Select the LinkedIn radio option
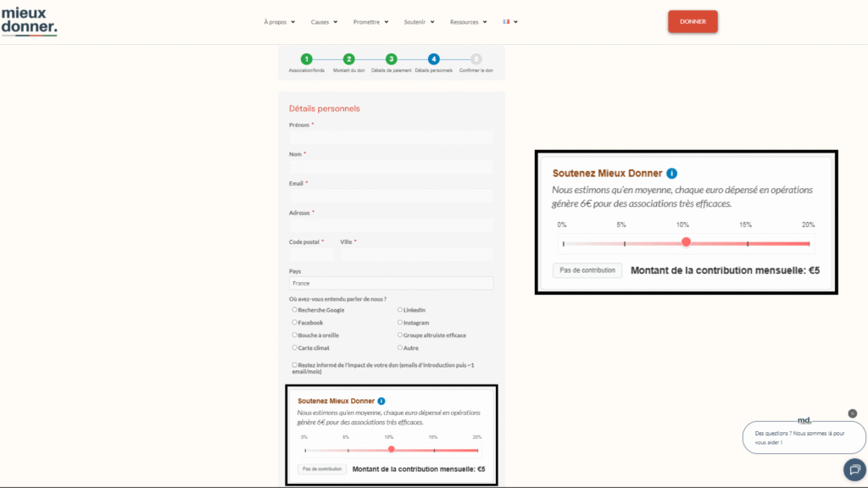The image size is (868, 488). pyautogui.click(x=400, y=310)
